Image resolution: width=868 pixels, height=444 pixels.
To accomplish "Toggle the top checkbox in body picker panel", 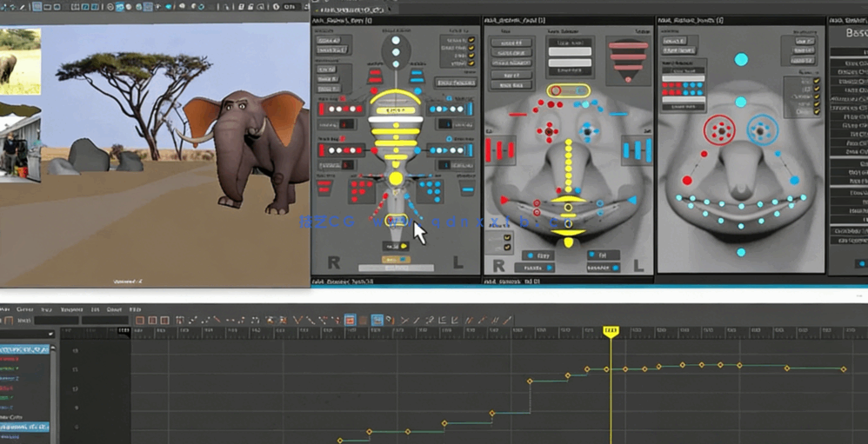I will tap(471, 40).
